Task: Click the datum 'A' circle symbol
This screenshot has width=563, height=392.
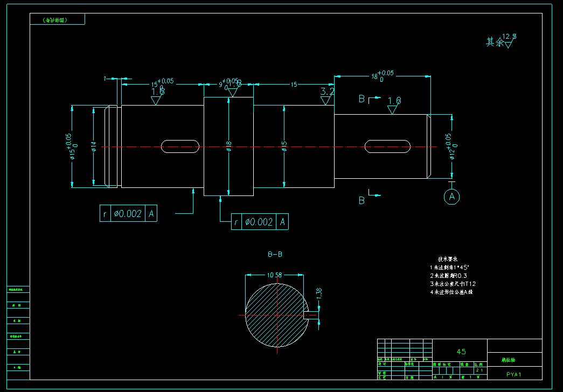Action: click(x=451, y=197)
